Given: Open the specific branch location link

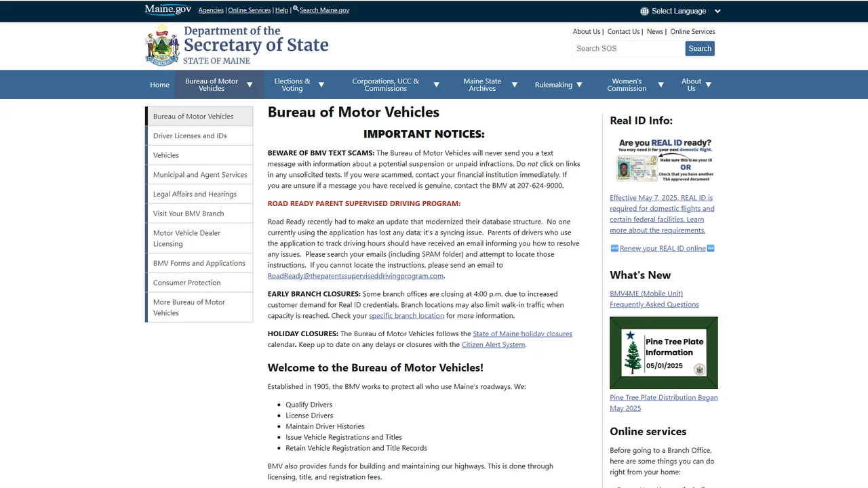Looking at the screenshot, I should [406, 316].
